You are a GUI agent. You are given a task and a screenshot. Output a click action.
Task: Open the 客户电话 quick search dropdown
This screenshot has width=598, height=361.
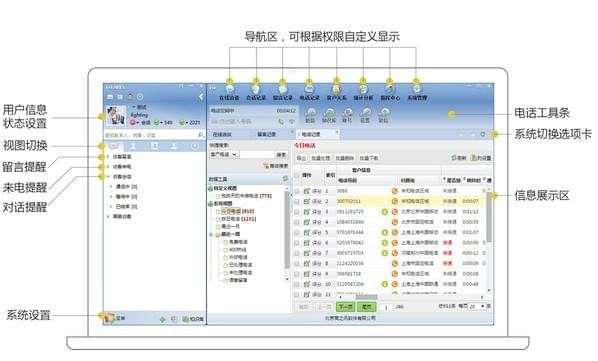tap(224, 154)
